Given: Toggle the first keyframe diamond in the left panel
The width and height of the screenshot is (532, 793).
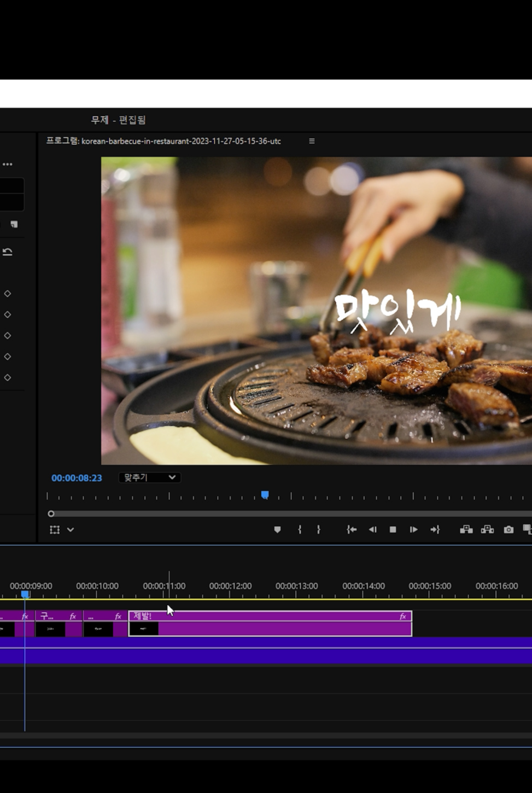Looking at the screenshot, I should pyautogui.click(x=8, y=294).
